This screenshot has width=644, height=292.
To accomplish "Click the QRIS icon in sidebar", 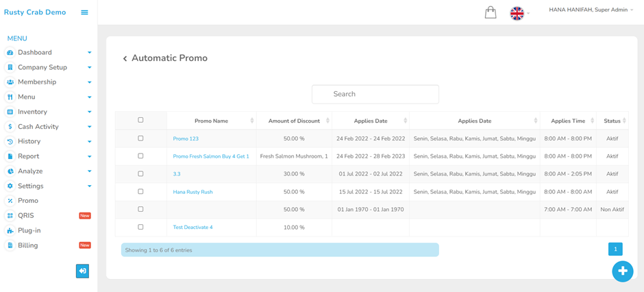I will 10,216.
